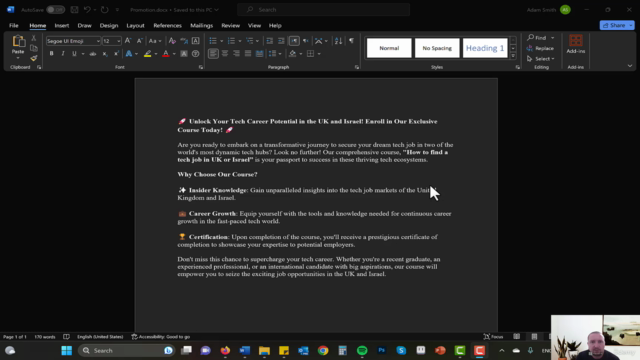The height and width of the screenshot is (360, 640).
Task: Click the title bar Search box
Action: 323,9
